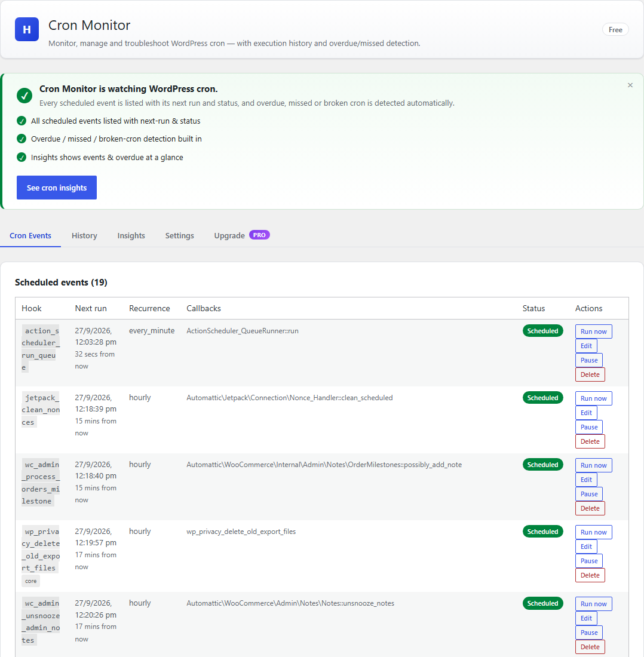The image size is (644, 657).
Task: Select the action_scheduler_run_queue hook name
Action: click(41, 349)
